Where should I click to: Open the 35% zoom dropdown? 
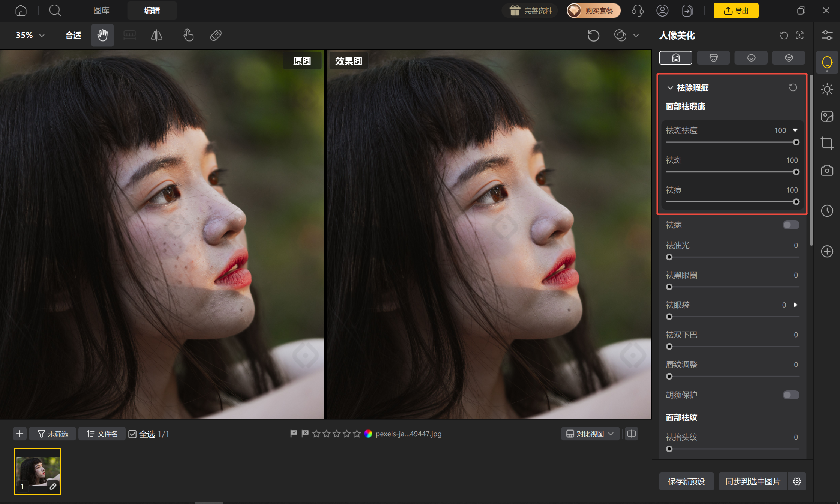[30, 35]
